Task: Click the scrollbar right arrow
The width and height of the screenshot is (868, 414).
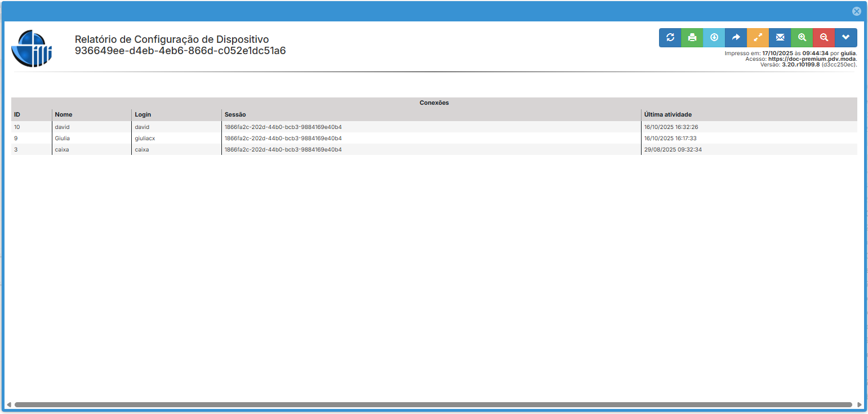Action: pyautogui.click(x=859, y=404)
